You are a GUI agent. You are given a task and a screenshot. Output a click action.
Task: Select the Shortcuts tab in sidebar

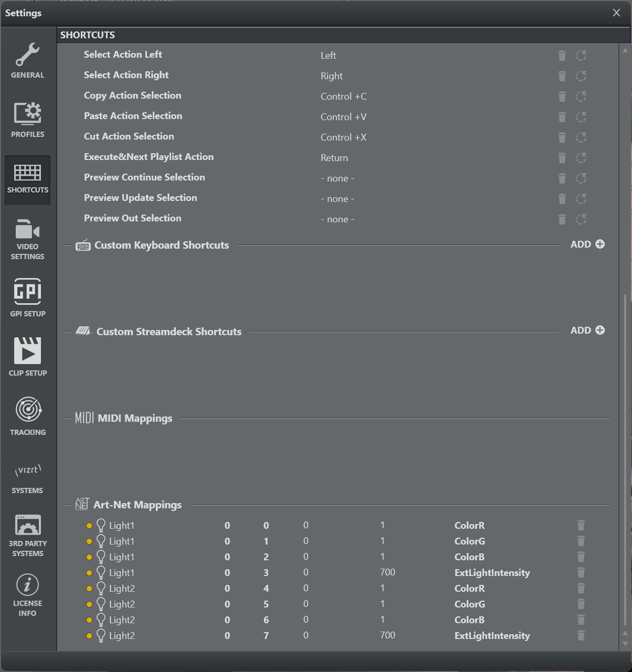28,179
